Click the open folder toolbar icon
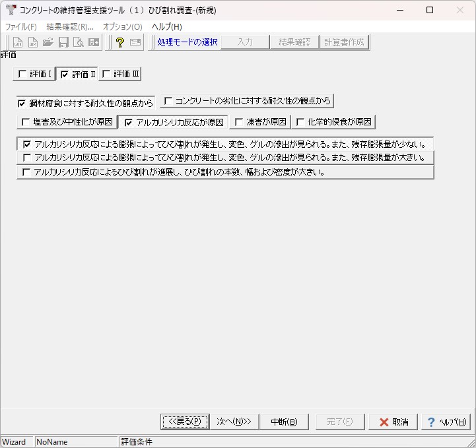Viewport: 476px width, 448px height. pyautogui.click(x=48, y=42)
